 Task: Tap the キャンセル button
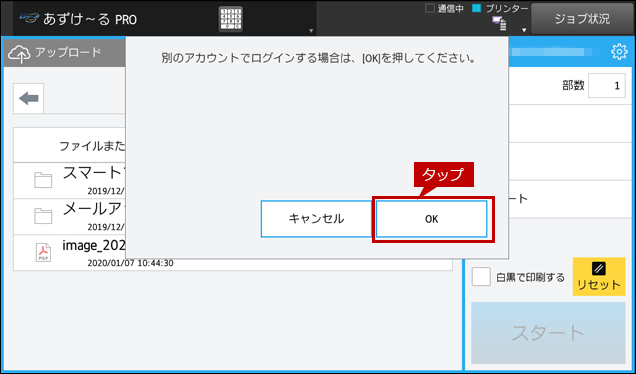[x=316, y=219]
